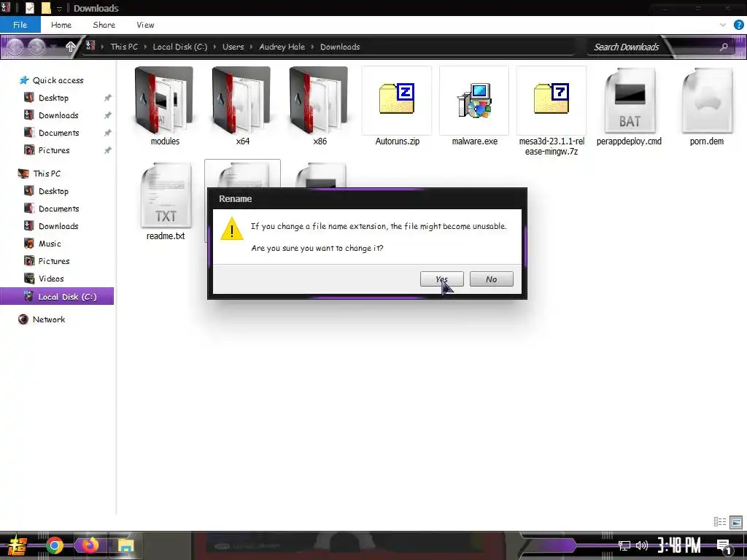747x560 pixels.
Task: Open File Explorer taskbar button
Action: [125, 545]
